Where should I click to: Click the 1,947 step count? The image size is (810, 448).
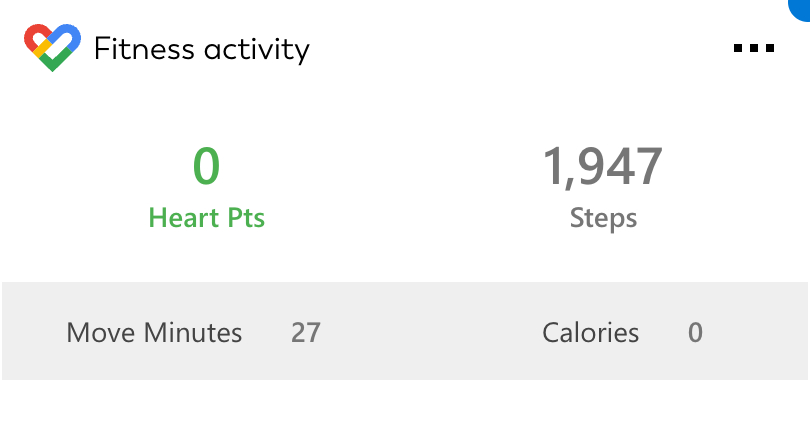click(603, 166)
